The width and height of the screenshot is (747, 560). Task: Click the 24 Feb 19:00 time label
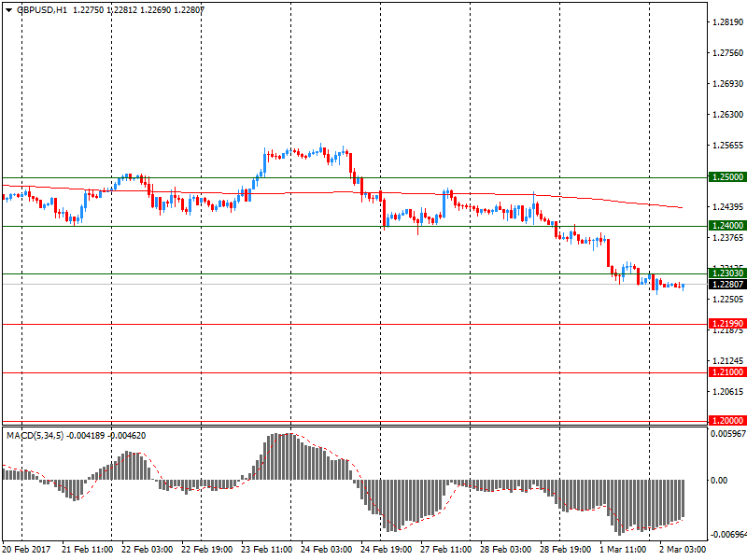[x=386, y=550]
